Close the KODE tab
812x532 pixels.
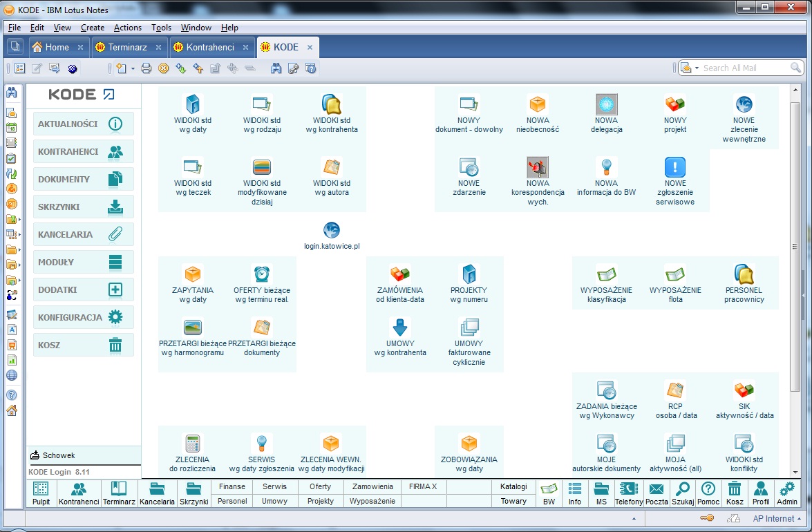click(x=310, y=47)
